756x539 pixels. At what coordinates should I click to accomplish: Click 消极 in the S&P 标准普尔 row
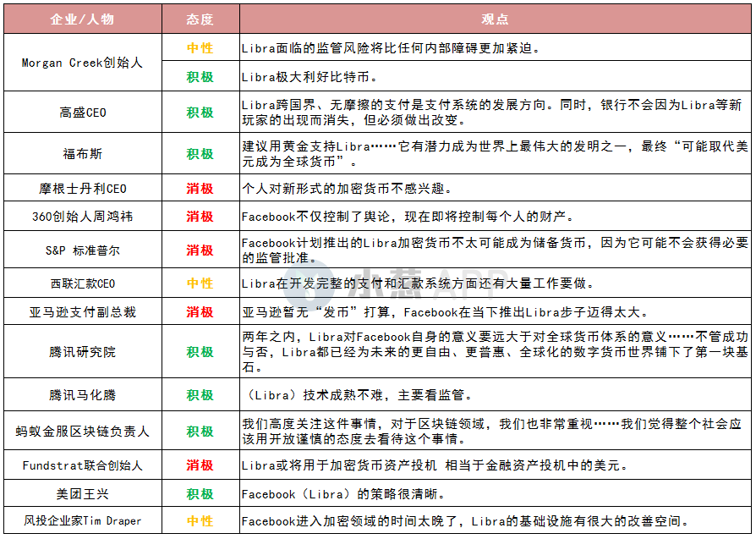200,250
